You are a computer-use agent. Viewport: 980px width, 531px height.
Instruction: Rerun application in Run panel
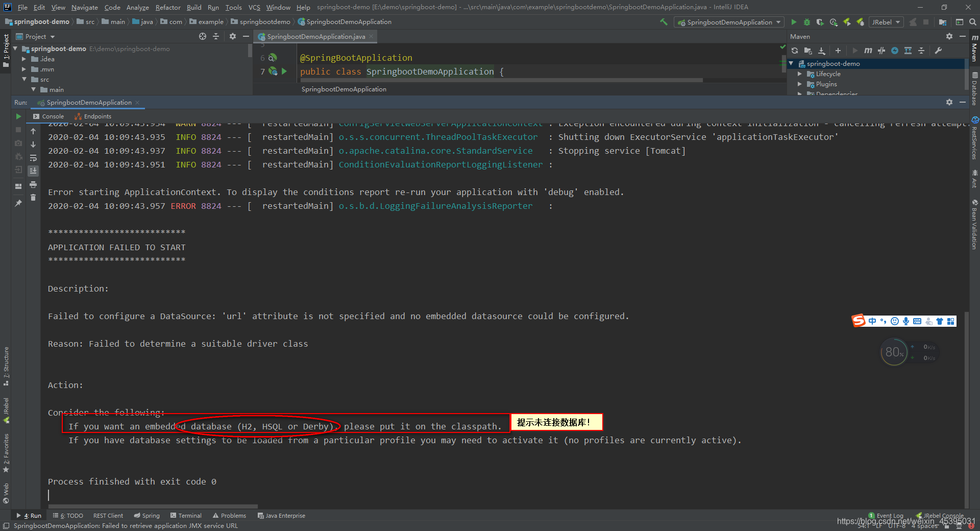point(18,116)
